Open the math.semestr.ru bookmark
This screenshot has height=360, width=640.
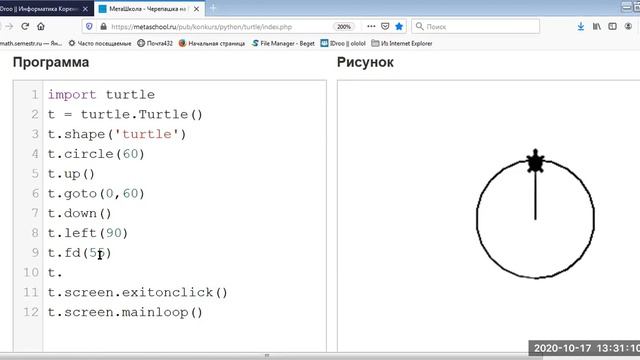point(31,43)
